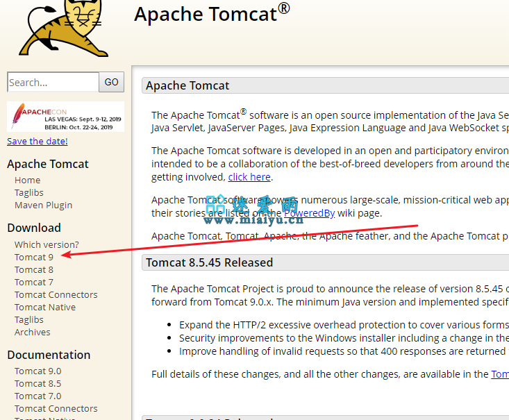Screen dimensions: 509x420
Task: Click the Apache Tomcat® page title
Action: coord(212,13)
